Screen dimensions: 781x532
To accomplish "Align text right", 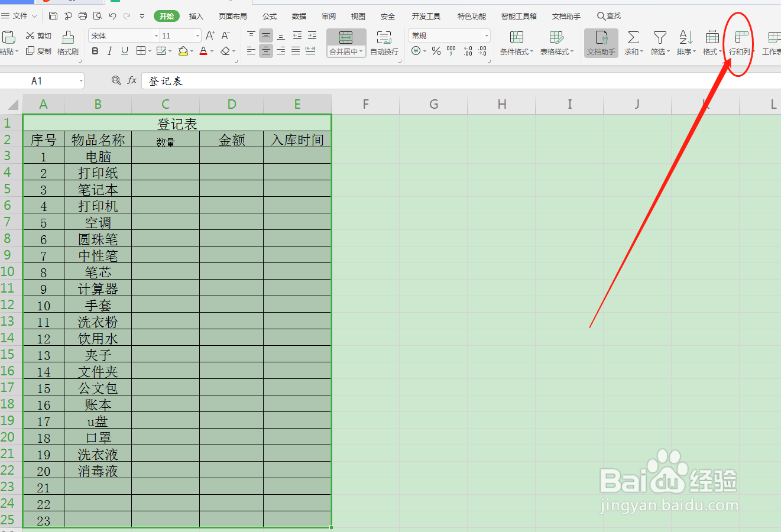I will [281, 51].
